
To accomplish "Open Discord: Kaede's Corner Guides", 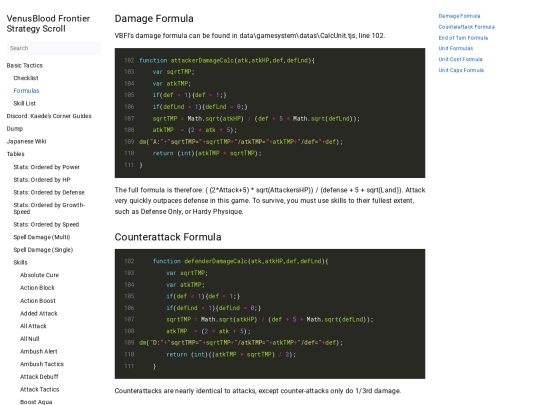I will (49, 116).
